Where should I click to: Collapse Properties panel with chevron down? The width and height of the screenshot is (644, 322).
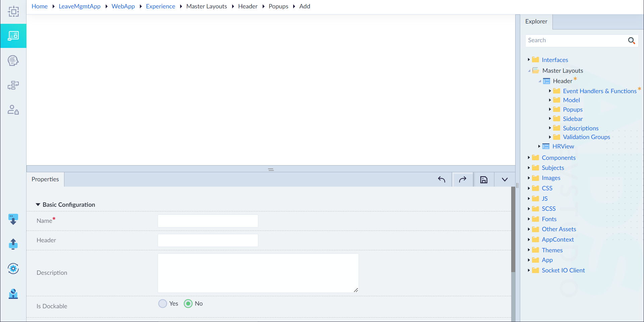point(504,180)
